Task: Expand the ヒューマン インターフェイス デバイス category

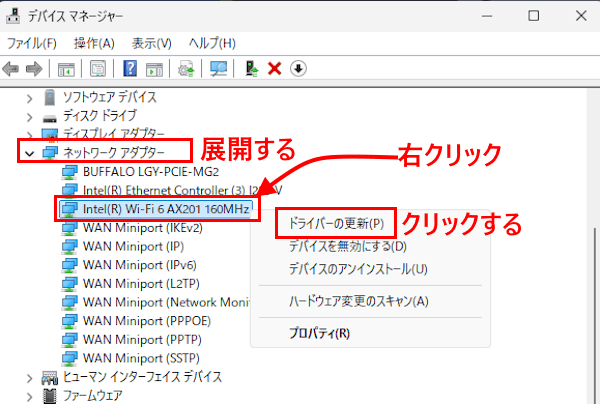Action: point(28,377)
